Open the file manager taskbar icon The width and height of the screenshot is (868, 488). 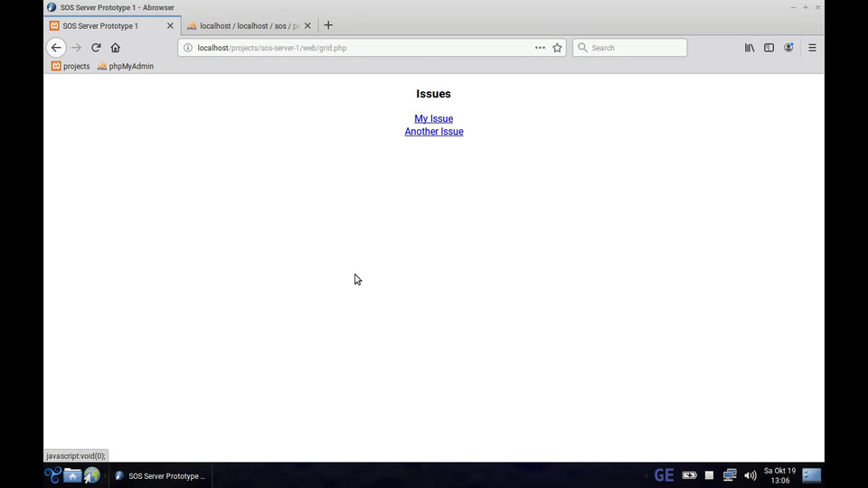pos(72,475)
